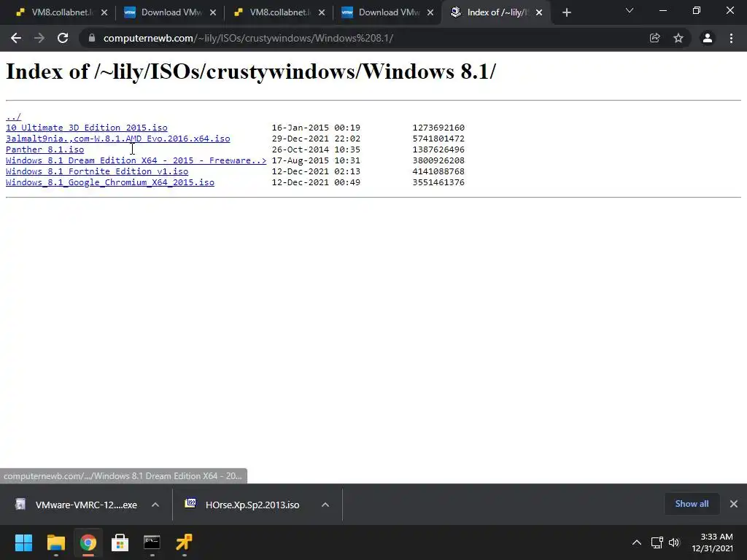Download Windows_8.1_Google_Chromium_X64_2015.iso

(110, 182)
